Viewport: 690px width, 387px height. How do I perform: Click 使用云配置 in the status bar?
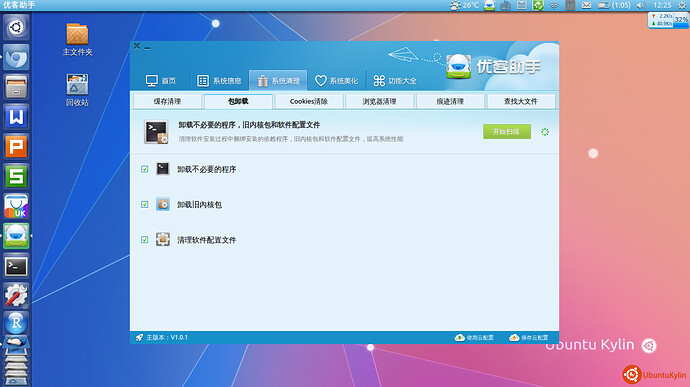474,338
